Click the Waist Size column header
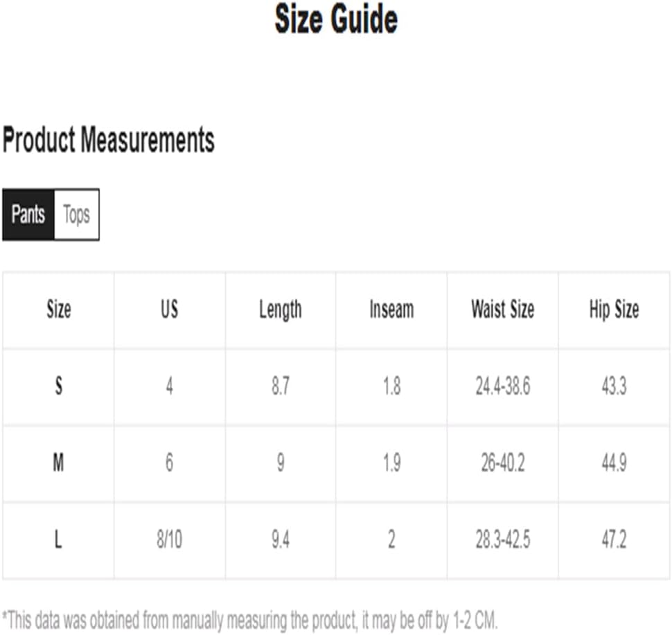 pos(503,310)
